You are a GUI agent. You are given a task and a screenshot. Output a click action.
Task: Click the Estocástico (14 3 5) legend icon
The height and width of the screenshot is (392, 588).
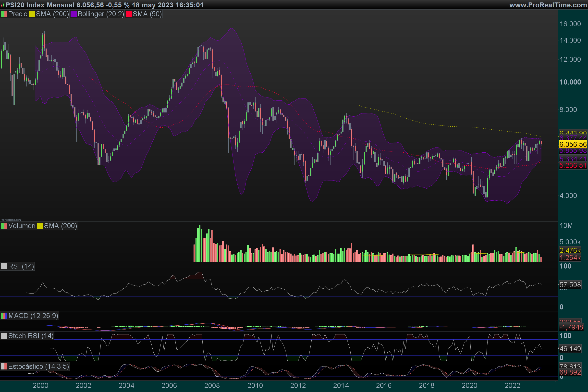click(x=4, y=367)
